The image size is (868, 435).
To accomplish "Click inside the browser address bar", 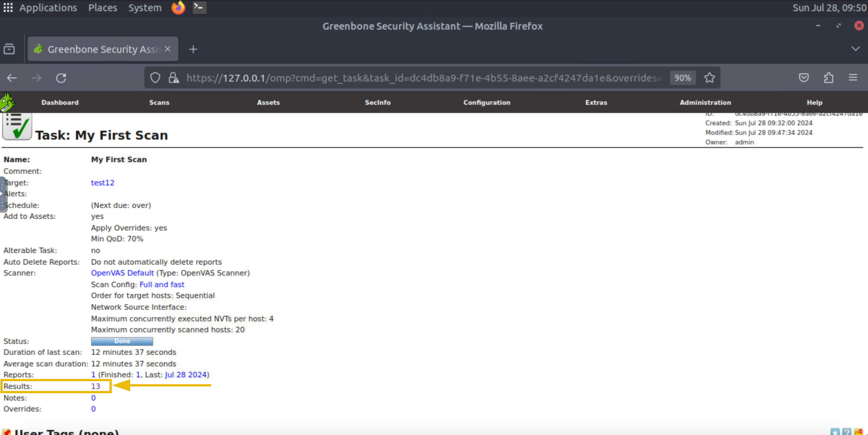I will [x=414, y=78].
